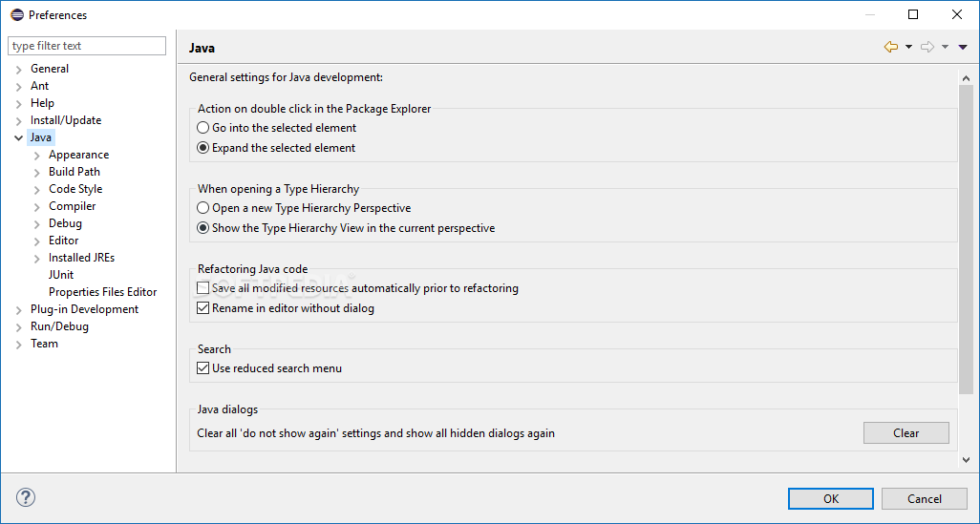Expand the Editor subnode arrow
The height and width of the screenshot is (524, 980).
[x=37, y=241]
